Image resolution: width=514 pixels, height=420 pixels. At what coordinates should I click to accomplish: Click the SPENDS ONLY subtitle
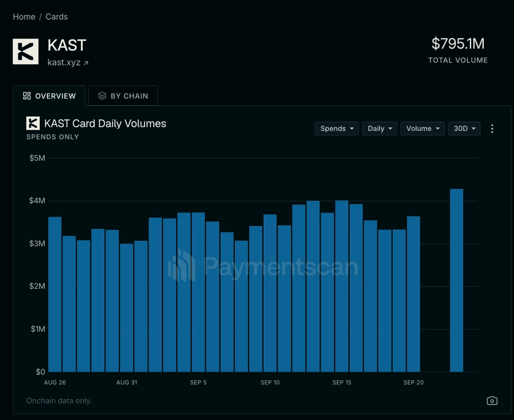point(53,137)
